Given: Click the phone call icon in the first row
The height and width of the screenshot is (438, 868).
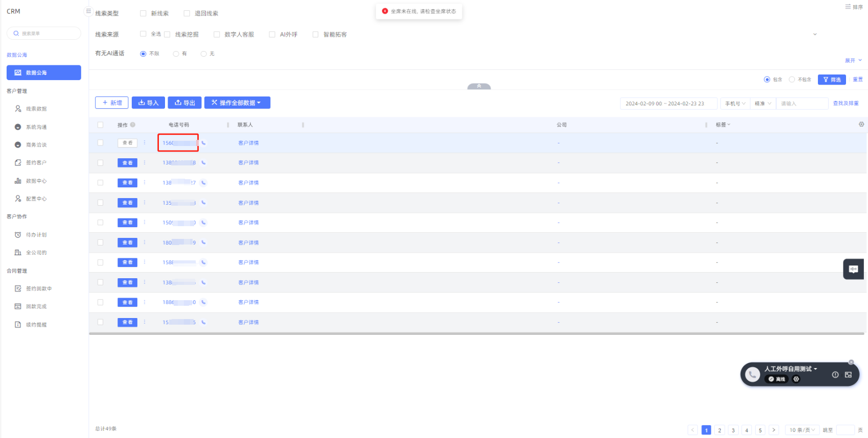Looking at the screenshot, I should point(203,143).
